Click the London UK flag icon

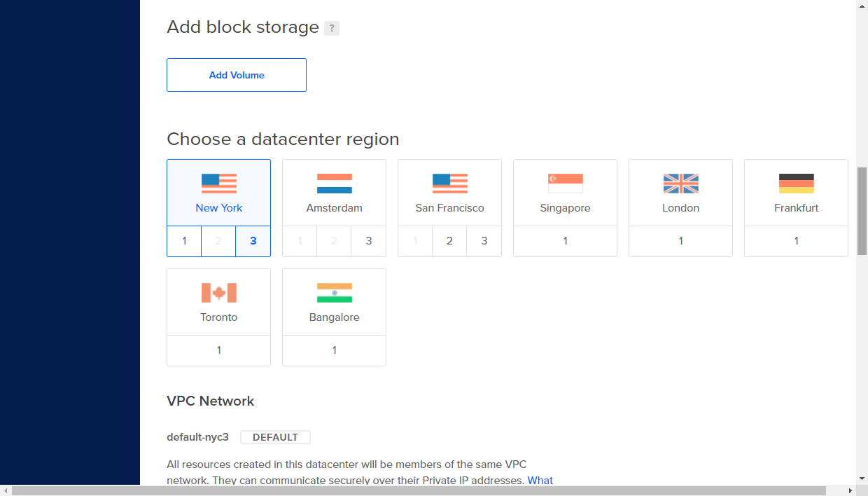point(681,184)
